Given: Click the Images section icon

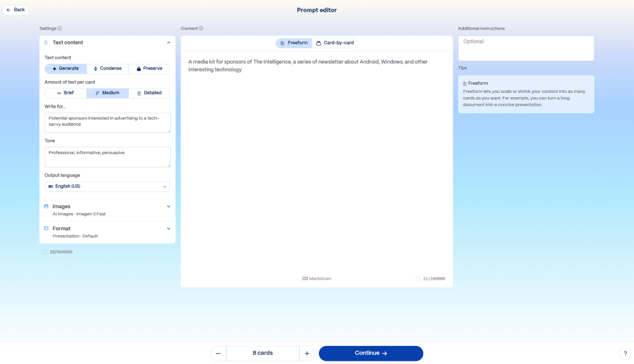Looking at the screenshot, I should coord(46,206).
